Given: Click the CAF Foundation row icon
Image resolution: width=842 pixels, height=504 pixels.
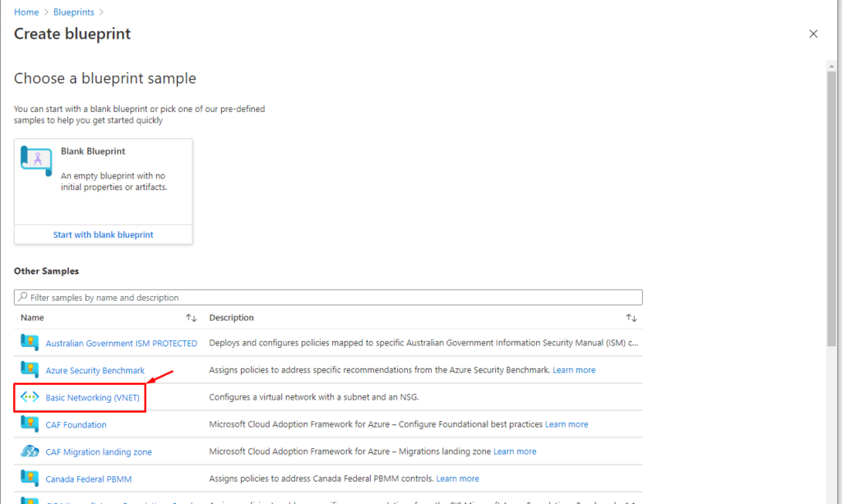Looking at the screenshot, I should [x=30, y=423].
